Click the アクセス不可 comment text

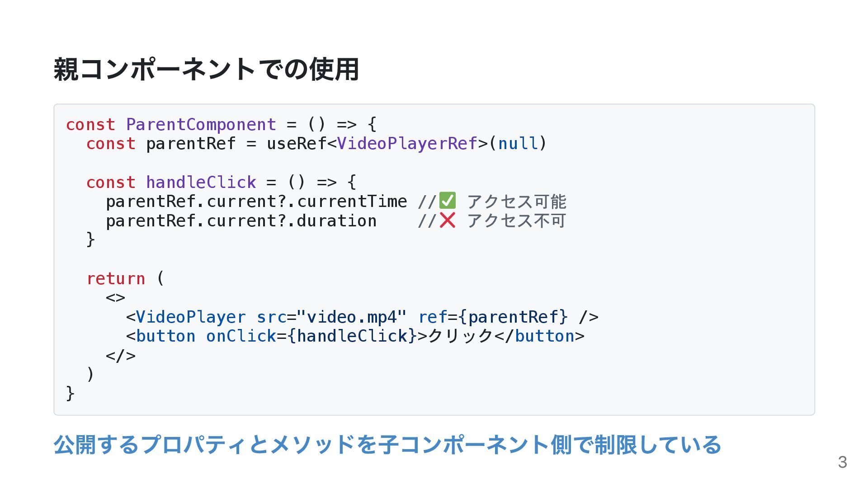[x=516, y=221]
